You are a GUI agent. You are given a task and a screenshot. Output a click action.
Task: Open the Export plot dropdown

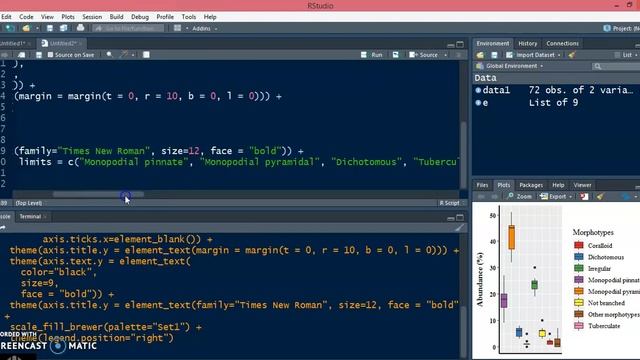tap(556, 196)
